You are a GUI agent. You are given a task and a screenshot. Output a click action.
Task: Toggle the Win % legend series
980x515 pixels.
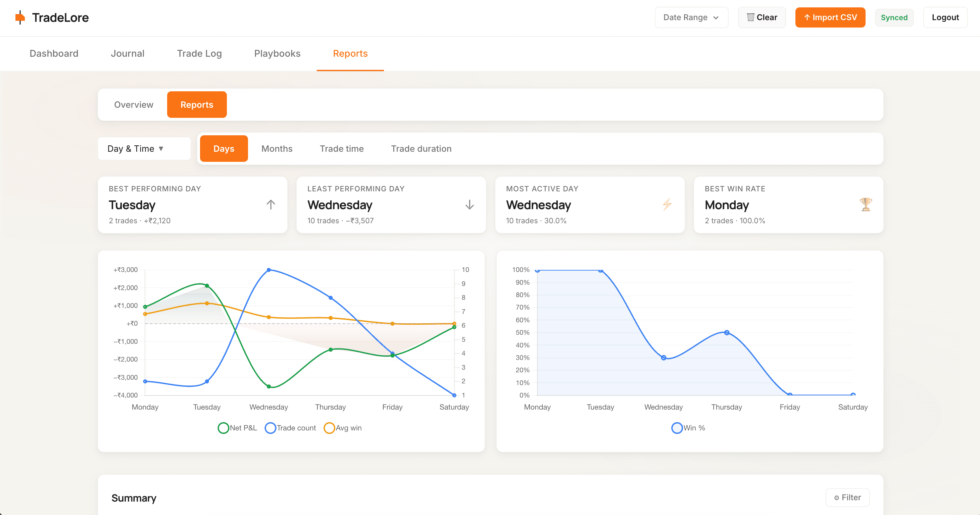coord(688,428)
